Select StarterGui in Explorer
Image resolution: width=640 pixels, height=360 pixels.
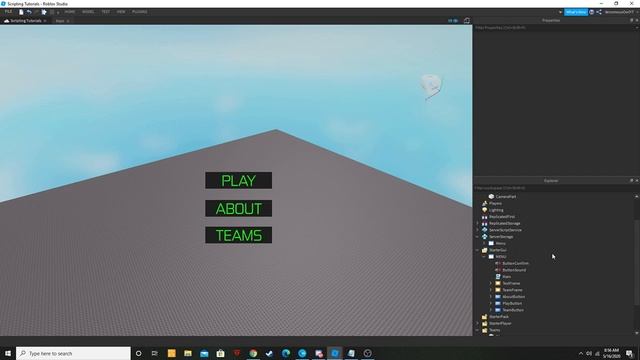(x=498, y=250)
